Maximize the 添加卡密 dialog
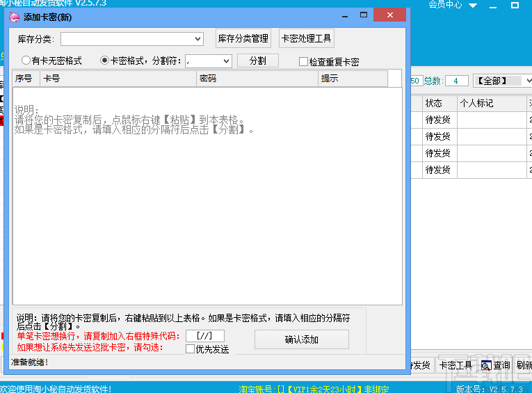 (x=364, y=15)
